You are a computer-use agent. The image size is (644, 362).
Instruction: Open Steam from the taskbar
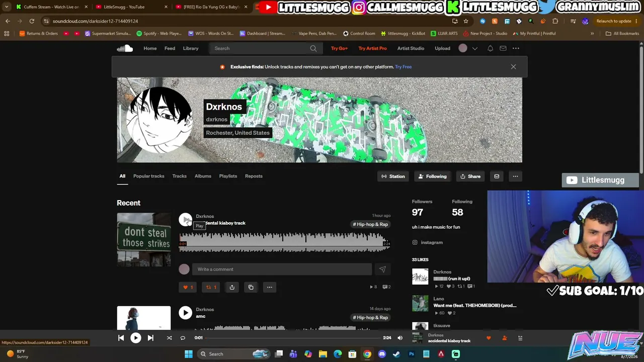pyautogui.click(x=396, y=354)
